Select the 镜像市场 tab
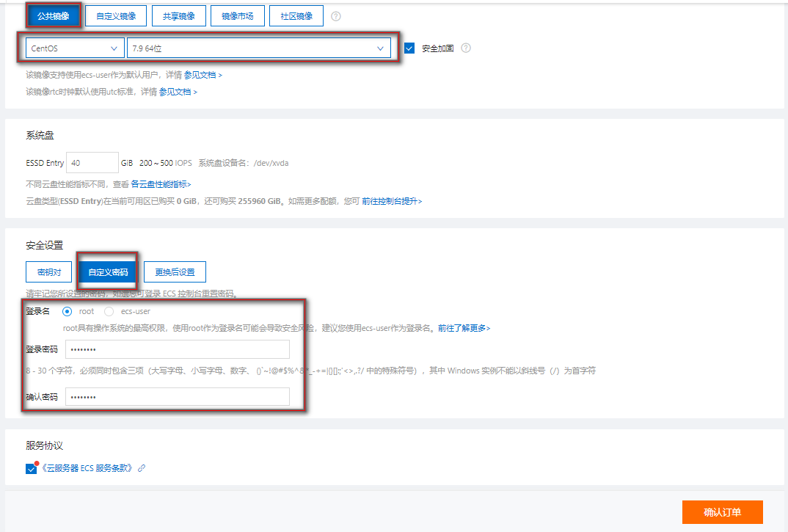Screen dimensions: 788x532 pyautogui.click(x=238, y=15)
